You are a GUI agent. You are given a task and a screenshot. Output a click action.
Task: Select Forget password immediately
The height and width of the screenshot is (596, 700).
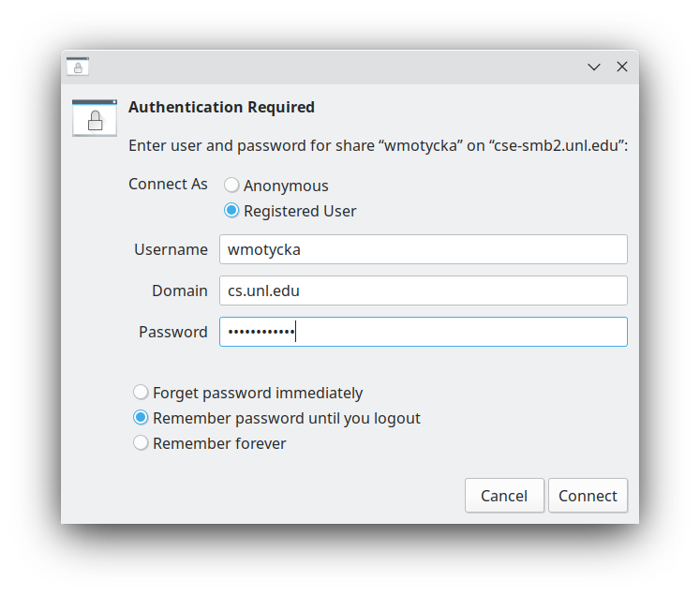coord(141,393)
